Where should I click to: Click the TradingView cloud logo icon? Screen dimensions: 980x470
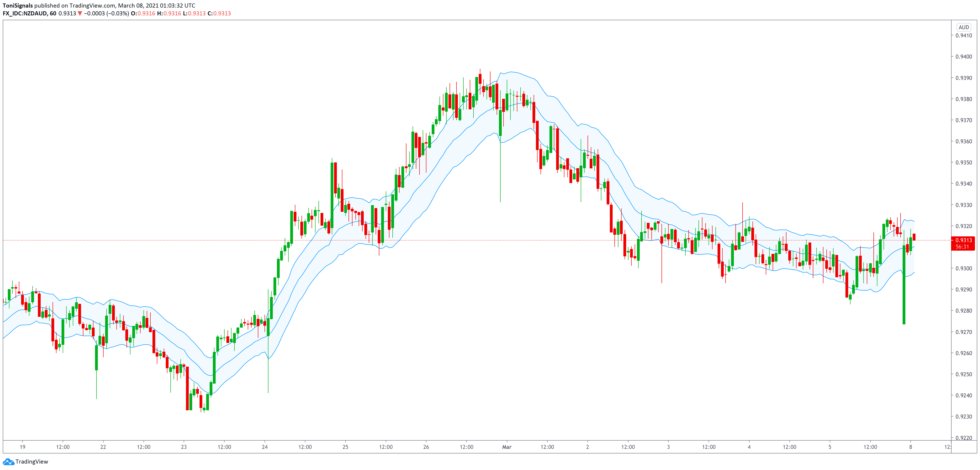pyautogui.click(x=8, y=462)
